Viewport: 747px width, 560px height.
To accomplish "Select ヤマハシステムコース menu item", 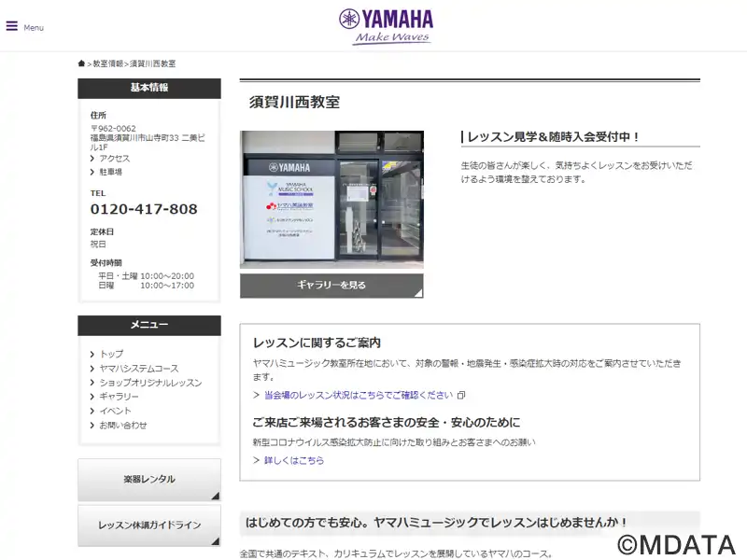I will 139,369.
